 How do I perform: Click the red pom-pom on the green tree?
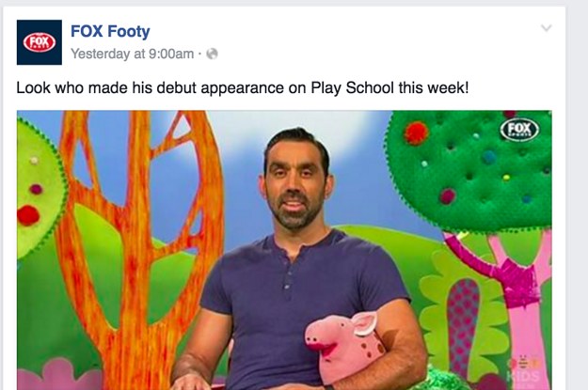coord(416,133)
